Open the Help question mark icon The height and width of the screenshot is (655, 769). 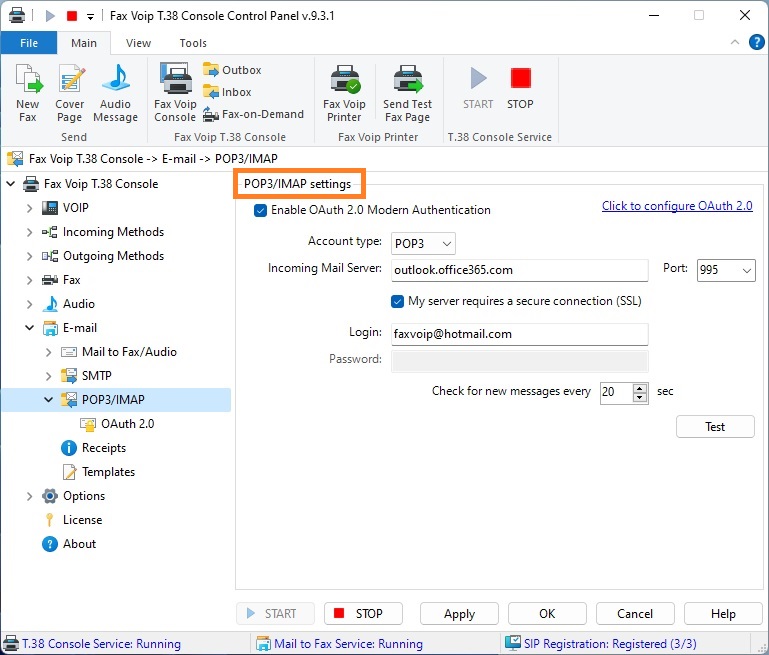[x=756, y=43]
